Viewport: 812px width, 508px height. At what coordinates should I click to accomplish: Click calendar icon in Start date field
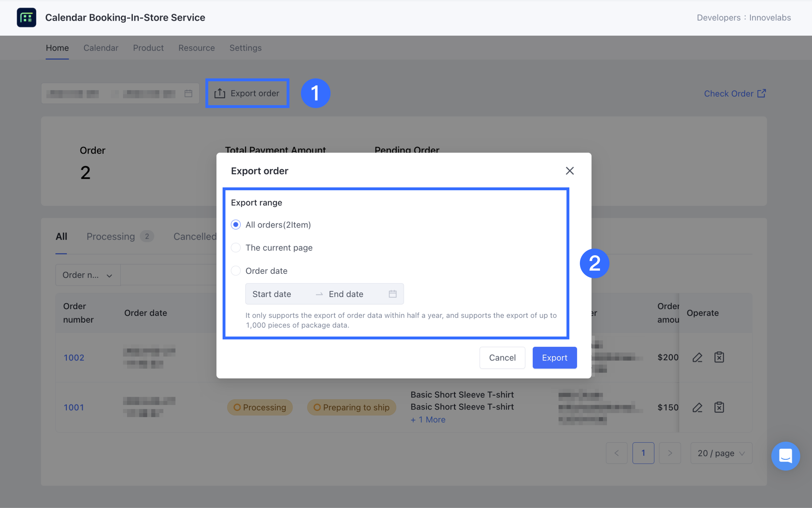click(x=392, y=294)
